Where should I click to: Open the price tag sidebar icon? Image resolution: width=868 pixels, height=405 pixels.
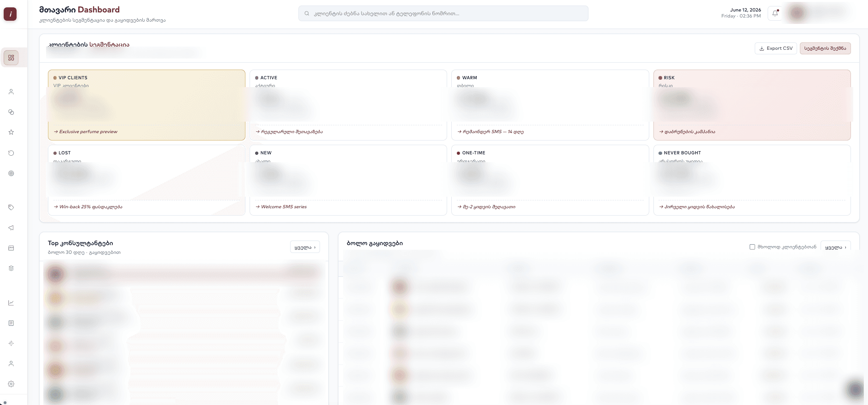(11, 207)
